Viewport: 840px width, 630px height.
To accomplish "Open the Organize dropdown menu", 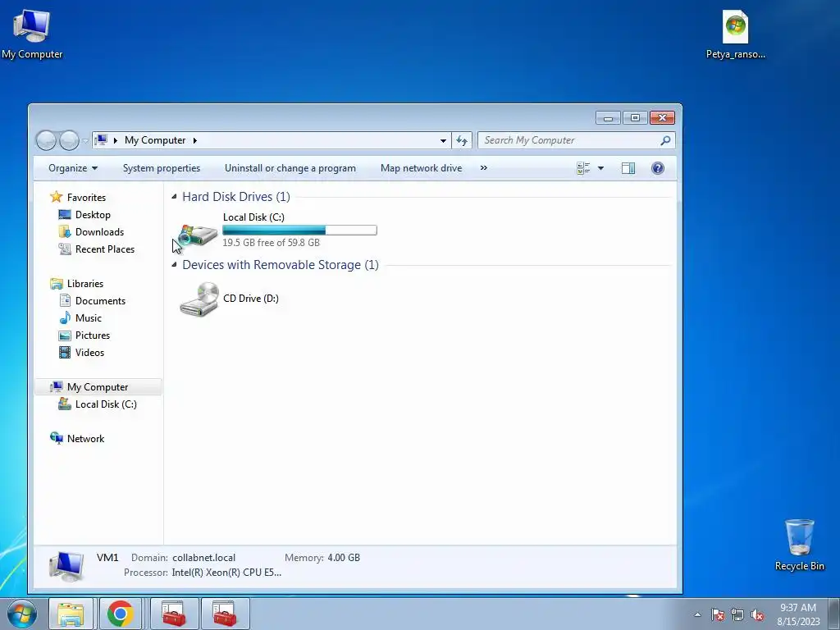I will [x=73, y=168].
